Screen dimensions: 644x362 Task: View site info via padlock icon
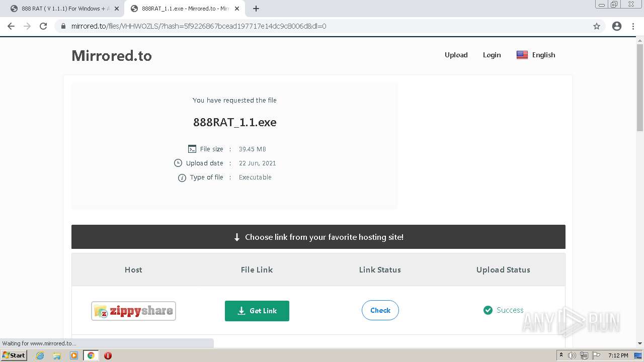(x=63, y=26)
